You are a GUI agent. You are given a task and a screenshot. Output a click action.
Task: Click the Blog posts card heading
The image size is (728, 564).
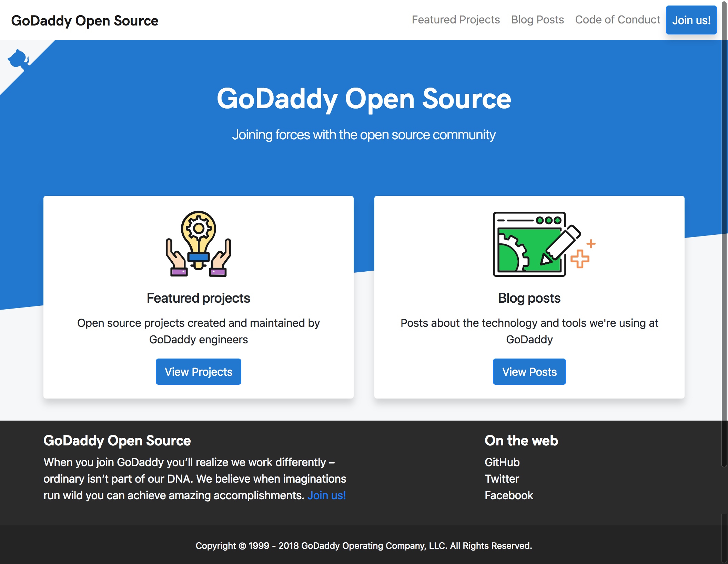(x=529, y=298)
